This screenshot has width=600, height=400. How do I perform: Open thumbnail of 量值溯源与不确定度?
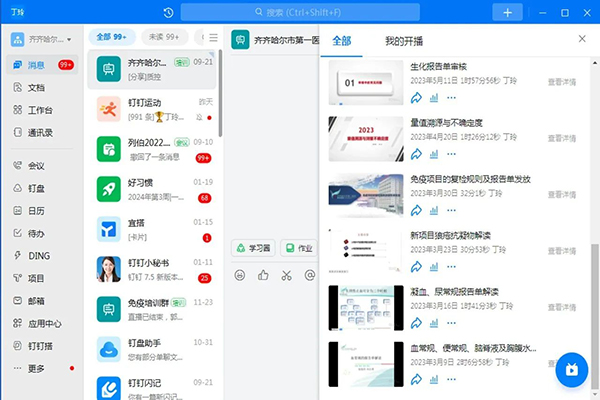(366, 139)
